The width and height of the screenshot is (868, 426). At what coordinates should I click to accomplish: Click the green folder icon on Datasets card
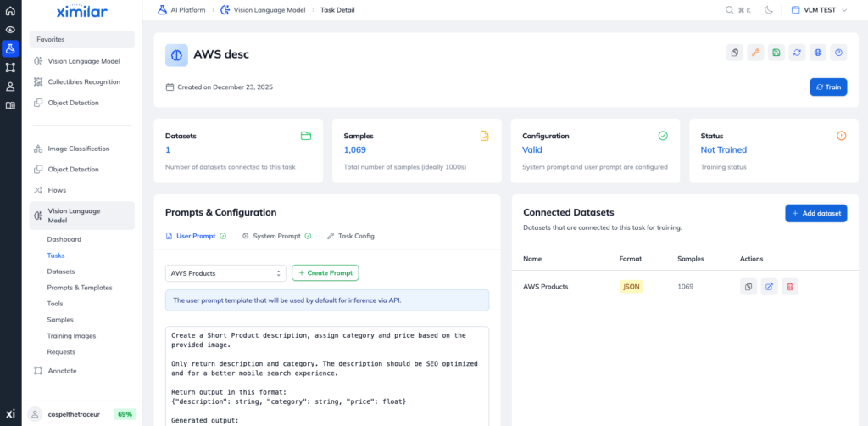pyautogui.click(x=306, y=136)
